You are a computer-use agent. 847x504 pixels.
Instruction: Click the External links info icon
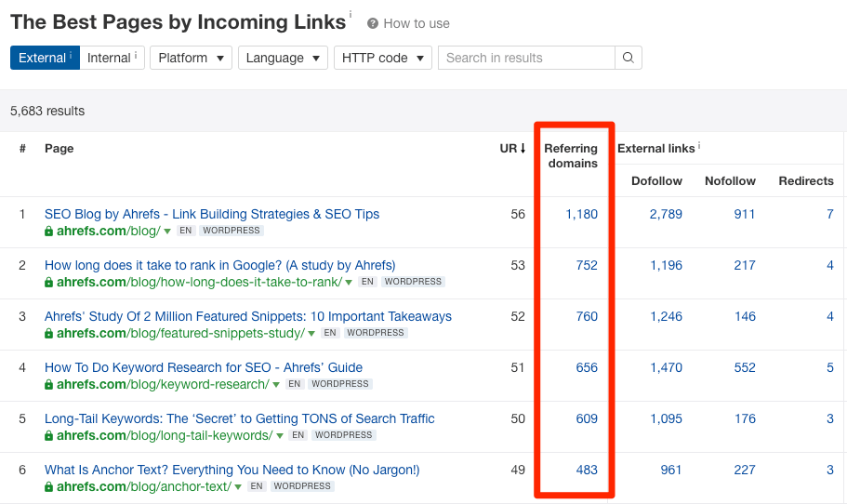coord(699,145)
